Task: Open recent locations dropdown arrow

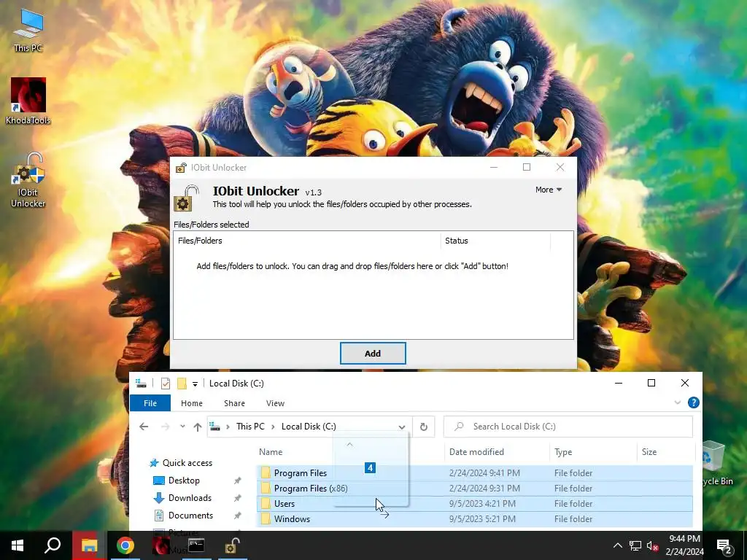Action: 182,427
